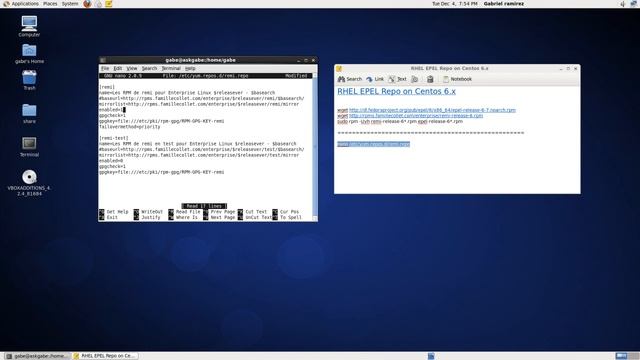Click the nano 'To Spell' shortcut label
The image size is (640, 360).
tap(291, 218)
